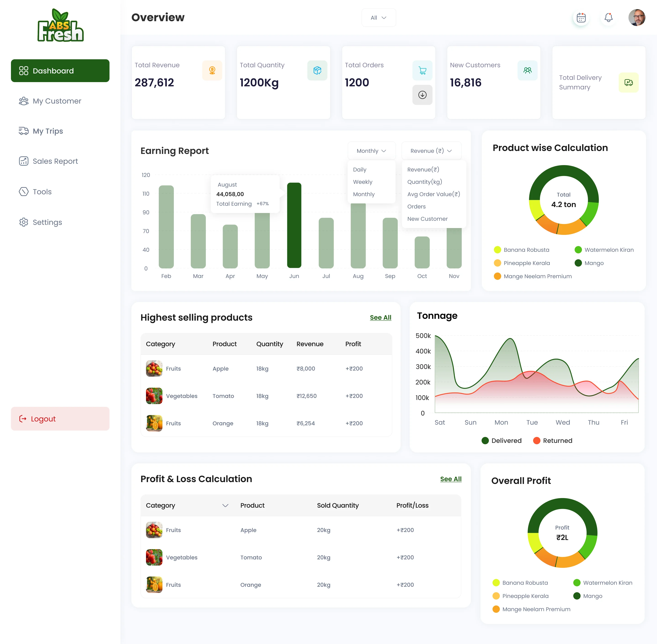Viewport: 657px width, 644px height.
Task: Click the Dashboard grid icon
Action: 24,71
